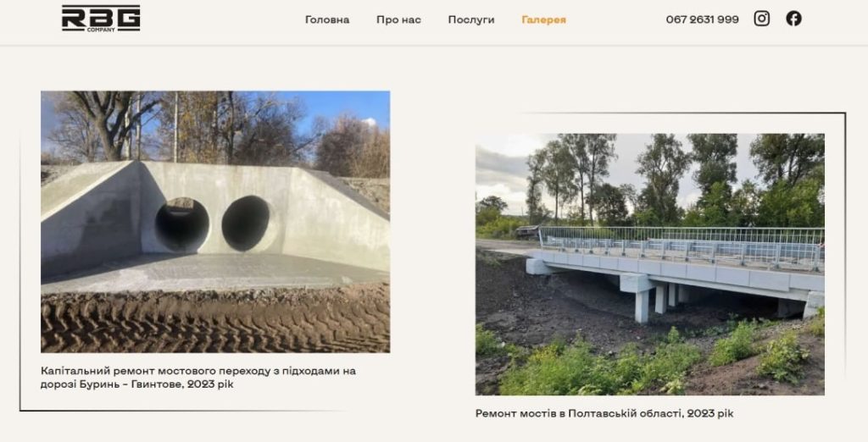Open the Poltava bridge photo thumbnail
This screenshot has width=868, height=442.
tap(650, 264)
